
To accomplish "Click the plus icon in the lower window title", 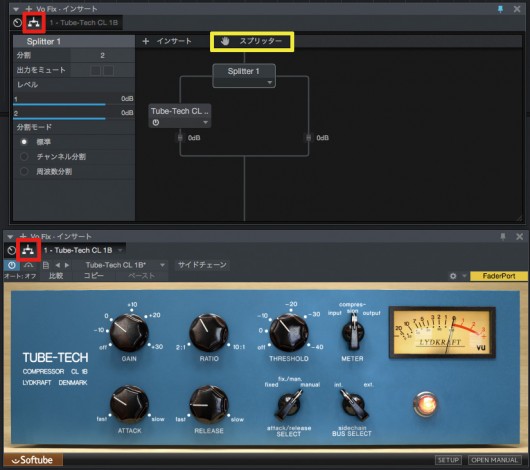I will click(x=23, y=236).
